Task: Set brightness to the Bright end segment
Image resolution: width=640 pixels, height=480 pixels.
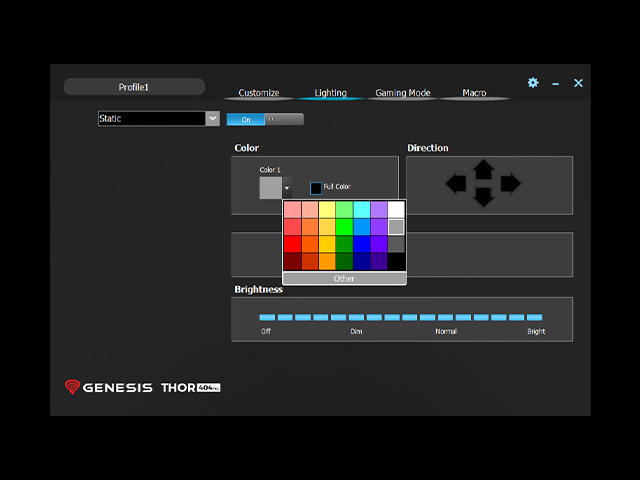Action: coord(534,317)
